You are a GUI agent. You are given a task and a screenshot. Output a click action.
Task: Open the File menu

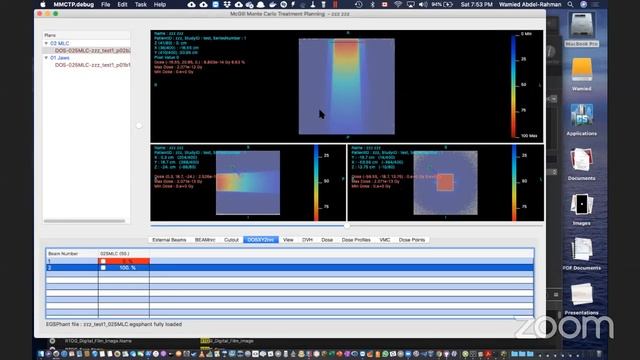(106, 4)
